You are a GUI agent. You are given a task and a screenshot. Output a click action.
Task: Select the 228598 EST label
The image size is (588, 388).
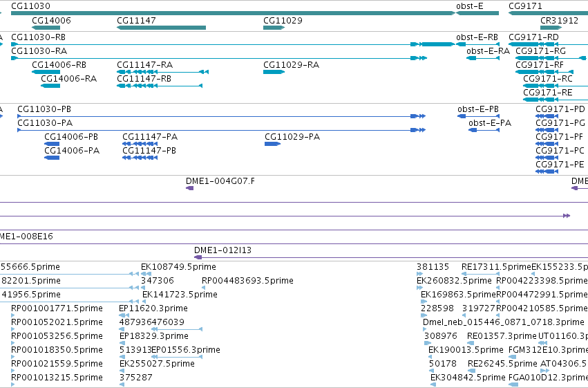(x=437, y=308)
